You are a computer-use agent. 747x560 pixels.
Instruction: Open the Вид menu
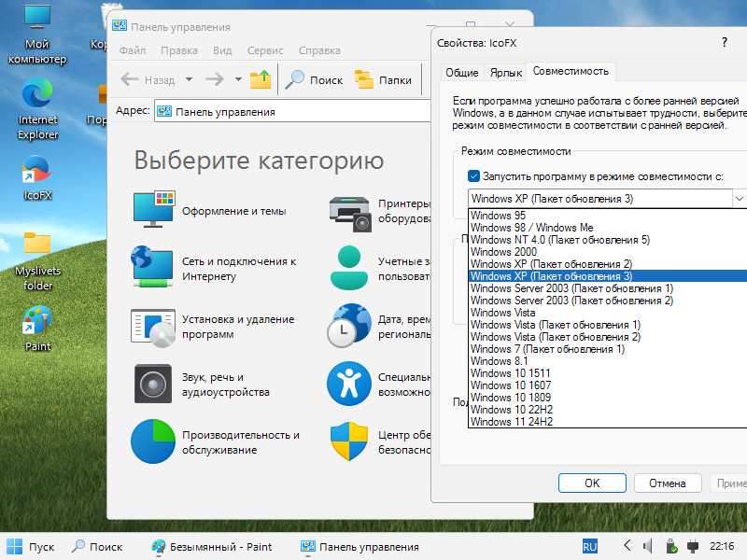coord(222,50)
